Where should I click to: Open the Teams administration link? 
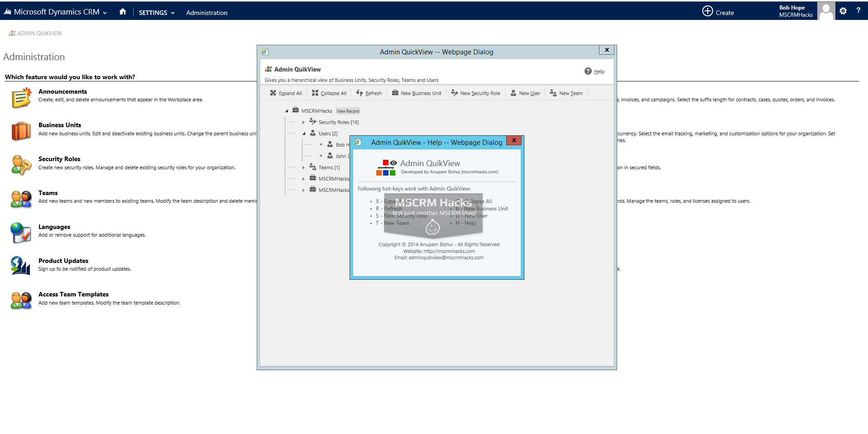[48, 193]
